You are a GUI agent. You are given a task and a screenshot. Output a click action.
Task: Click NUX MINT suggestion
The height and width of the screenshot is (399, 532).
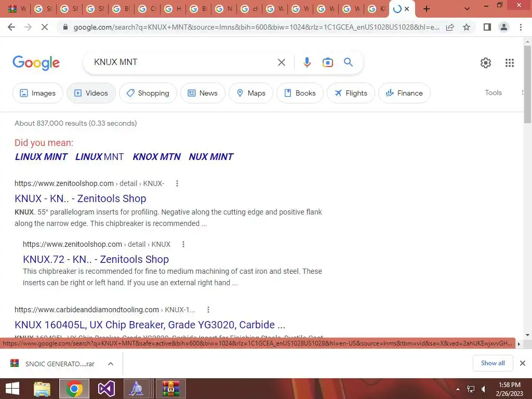pyautogui.click(x=211, y=157)
